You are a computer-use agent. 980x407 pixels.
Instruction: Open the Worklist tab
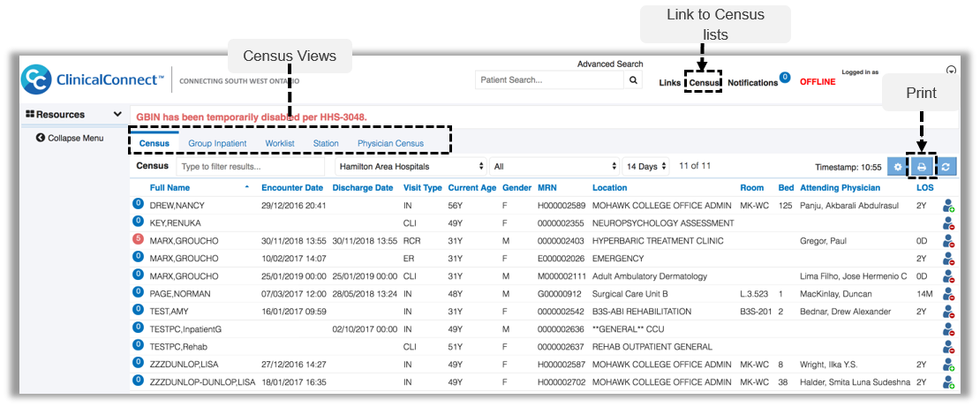(x=280, y=143)
